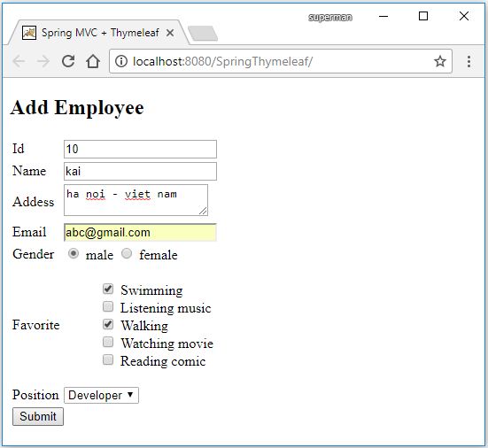This screenshot has height=448, width=488.
Task: Click the tab favicon for Spring MVC page
Action: (x=29, y=33)
